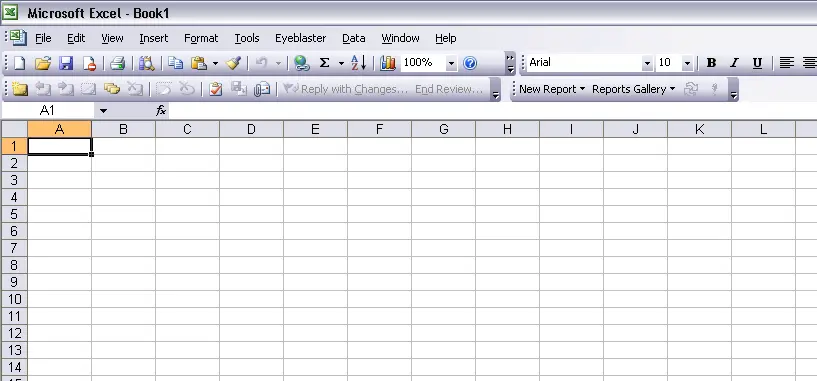The image size is (817, 381).
Task: Select column K header
Action: pos(699,129)
